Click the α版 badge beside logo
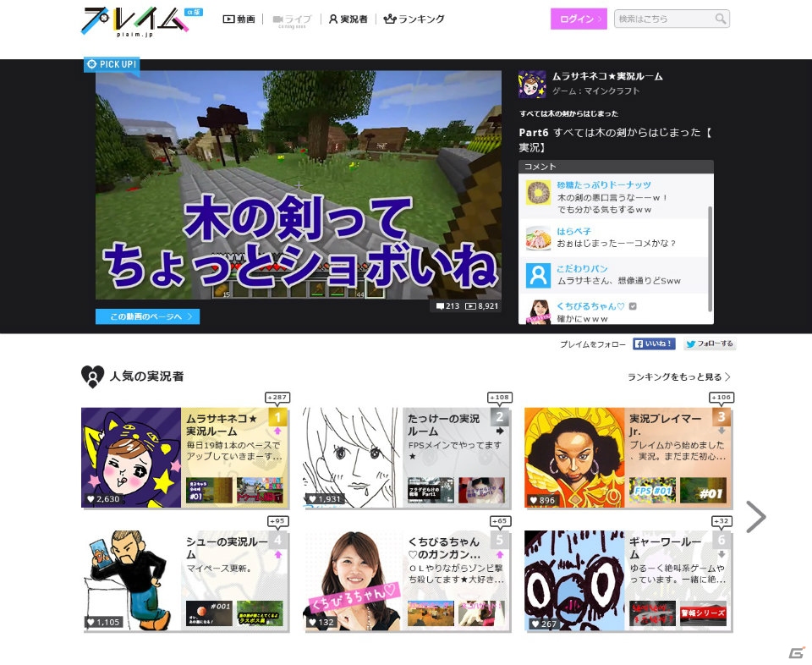Viewport: 812px width, 665px height. pos(194,11)
